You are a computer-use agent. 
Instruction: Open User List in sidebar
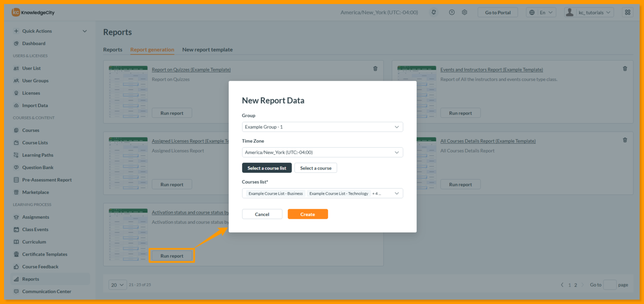click(31, 68)
